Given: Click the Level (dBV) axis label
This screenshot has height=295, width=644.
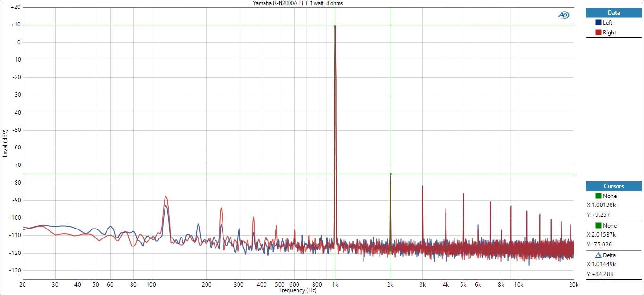Looking at the screenshot, I should pyautogui.click(x=5, y=143).
